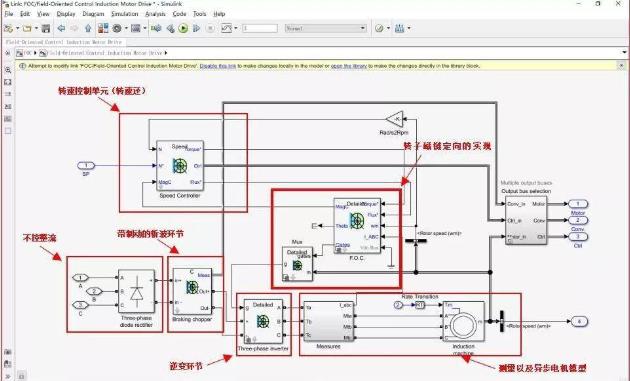Viewport: 630px width, 381px height.
Task: Open breadcrumb history dropdown at far right
Action: pyautogui.click(x=624, y=53)
